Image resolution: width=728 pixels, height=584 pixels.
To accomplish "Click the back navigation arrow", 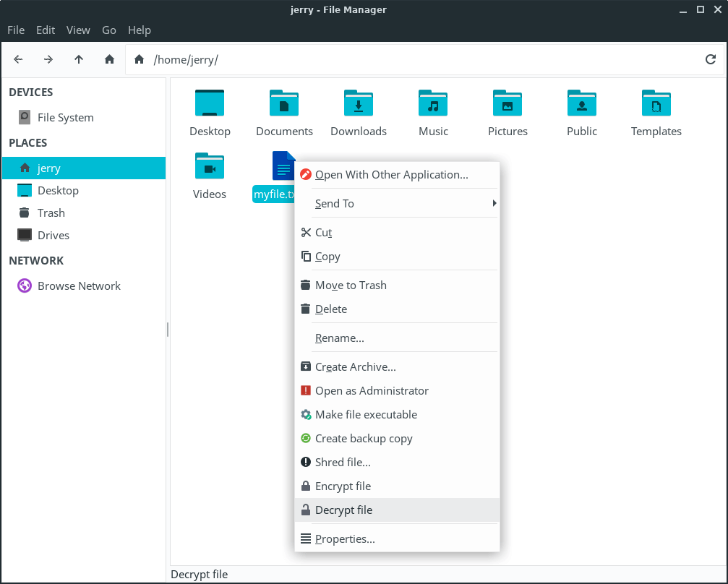I will click(x=19, y=59).
